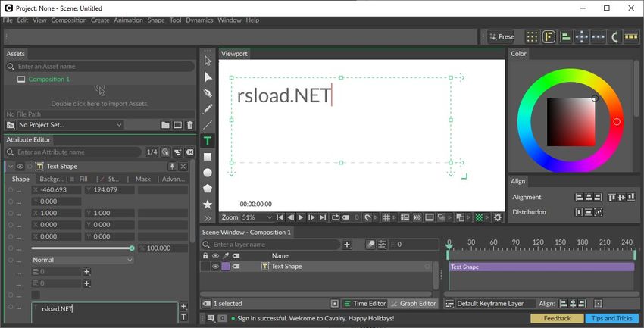Click inside the color saturation square
The width and height of the screenshot is (644, 328).
pos(571,122)
